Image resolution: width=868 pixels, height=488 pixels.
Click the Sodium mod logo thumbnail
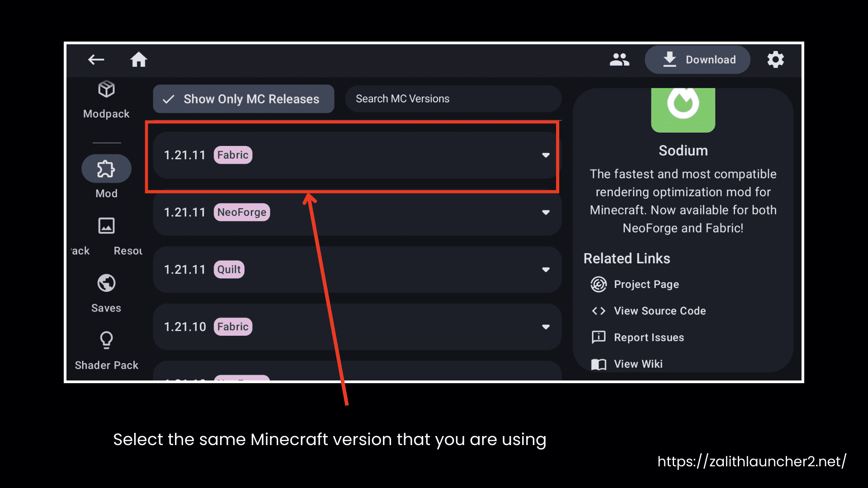[683, 110]
